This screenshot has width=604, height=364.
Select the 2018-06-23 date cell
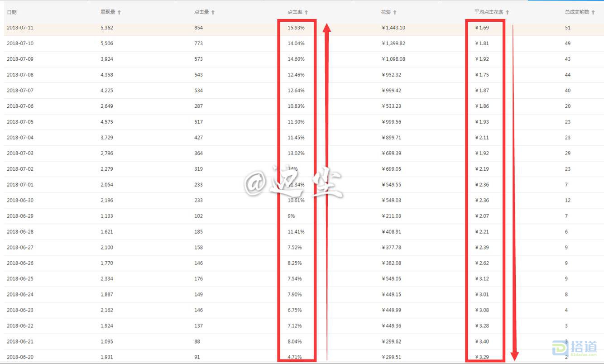20,310
